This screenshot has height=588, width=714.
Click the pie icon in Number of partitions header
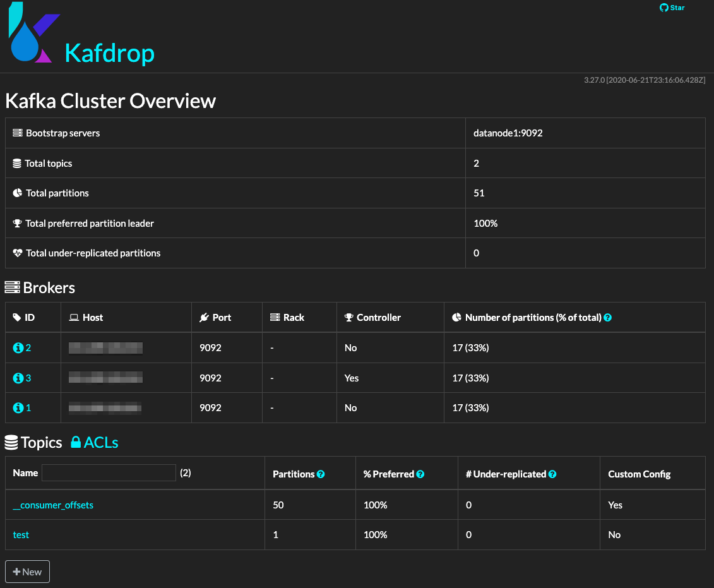click(456, 318)
